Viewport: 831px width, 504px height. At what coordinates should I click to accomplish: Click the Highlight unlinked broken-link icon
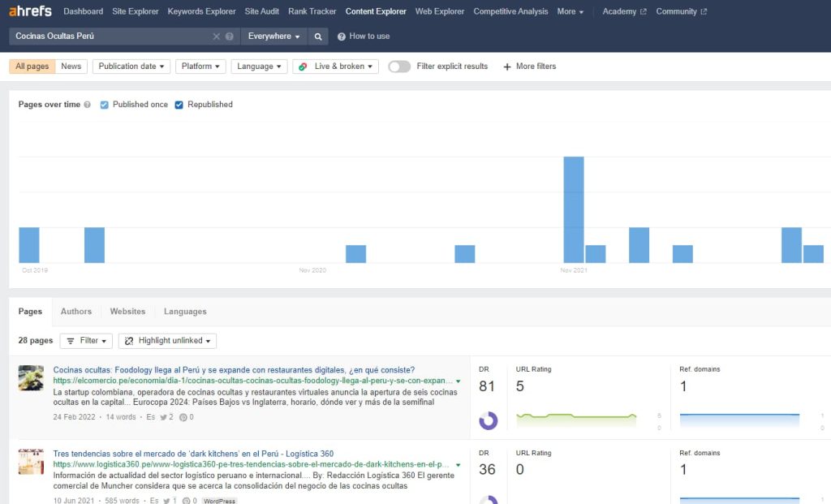coord(129,341)
